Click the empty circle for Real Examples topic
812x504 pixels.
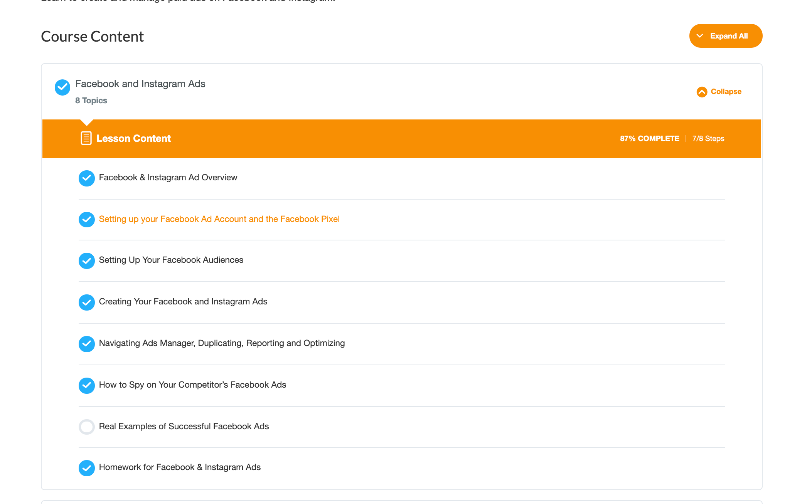pyautogui.click(x=87, y=427)
